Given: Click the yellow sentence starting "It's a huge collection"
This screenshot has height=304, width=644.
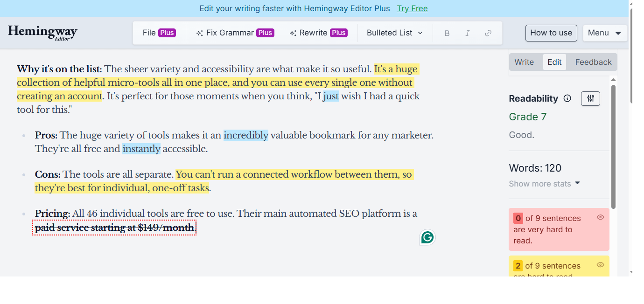Looking at the screenshot, I should (x=217, y=83).
